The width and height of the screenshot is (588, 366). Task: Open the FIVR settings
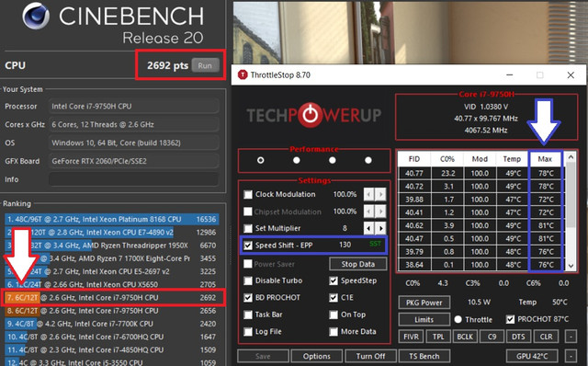point(411,337)
